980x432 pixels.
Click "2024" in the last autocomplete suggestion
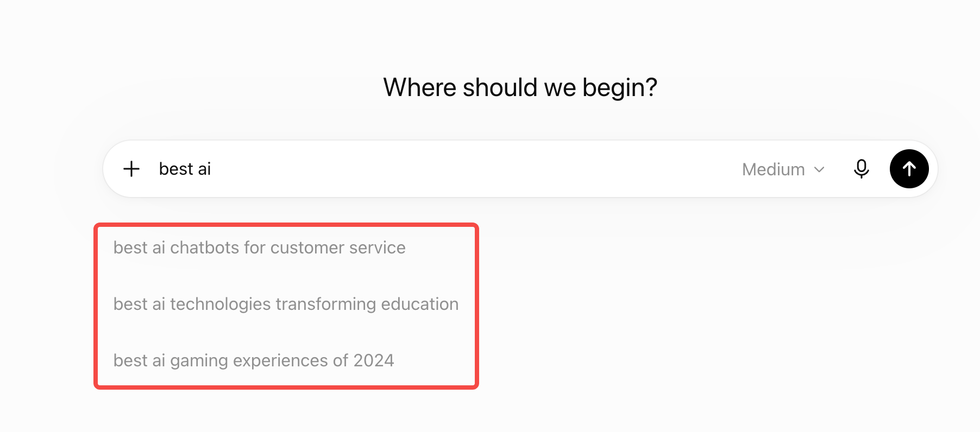click(374, 360)
